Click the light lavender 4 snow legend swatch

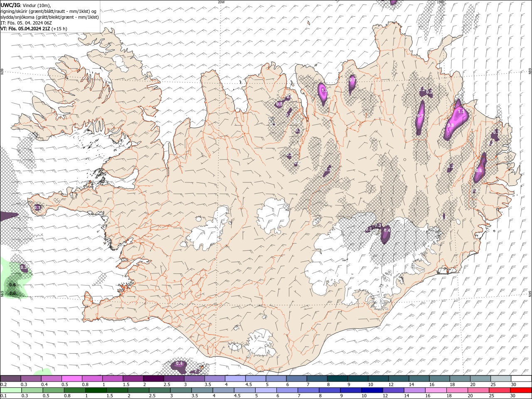click(x=235, y=379)
